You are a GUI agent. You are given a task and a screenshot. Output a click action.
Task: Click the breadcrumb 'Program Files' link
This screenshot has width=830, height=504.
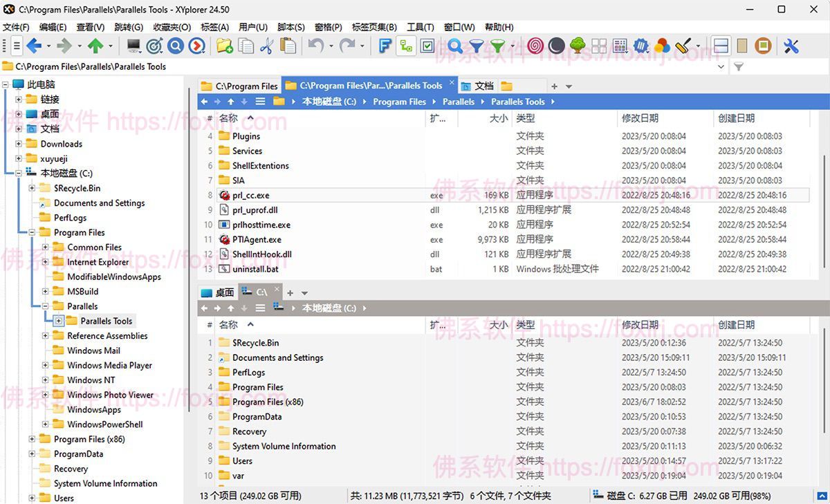pyautogui.click(x=399, y=102)
